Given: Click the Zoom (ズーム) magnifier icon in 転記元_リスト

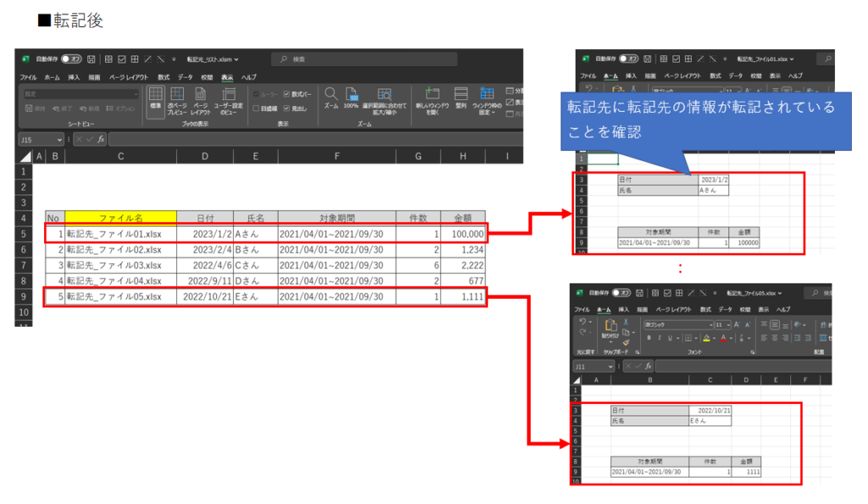Looking at the screenshot, I should coord(331,95).
